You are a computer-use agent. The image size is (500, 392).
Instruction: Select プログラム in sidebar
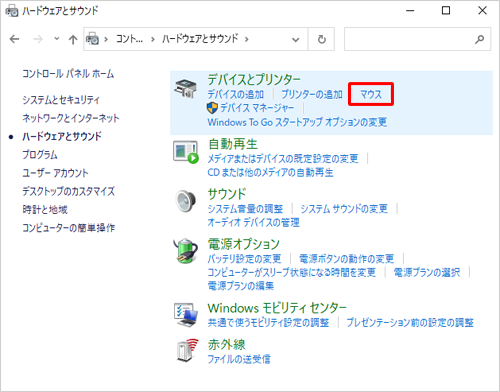pos(40,155)
